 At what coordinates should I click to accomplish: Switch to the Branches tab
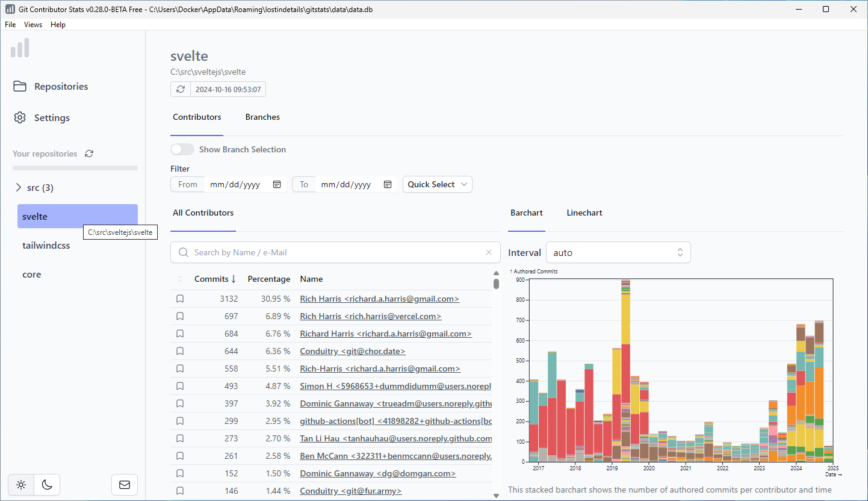point(262,117)
